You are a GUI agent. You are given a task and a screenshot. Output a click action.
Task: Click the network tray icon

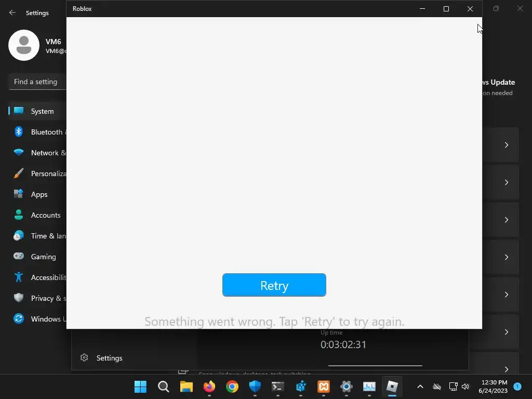[x=453, y=387]
